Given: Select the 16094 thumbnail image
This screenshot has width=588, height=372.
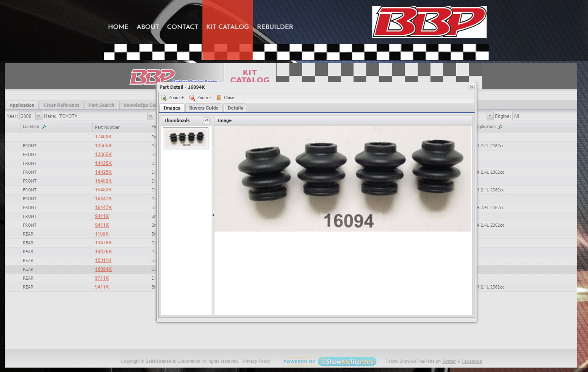Looking at the screenshot, I should [x=186, y=138].
